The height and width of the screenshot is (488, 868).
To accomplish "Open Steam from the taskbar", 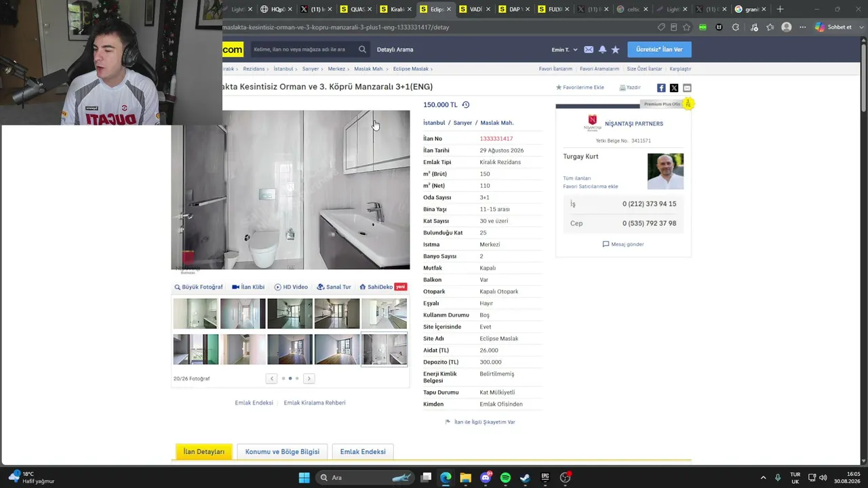I will 525,478.
